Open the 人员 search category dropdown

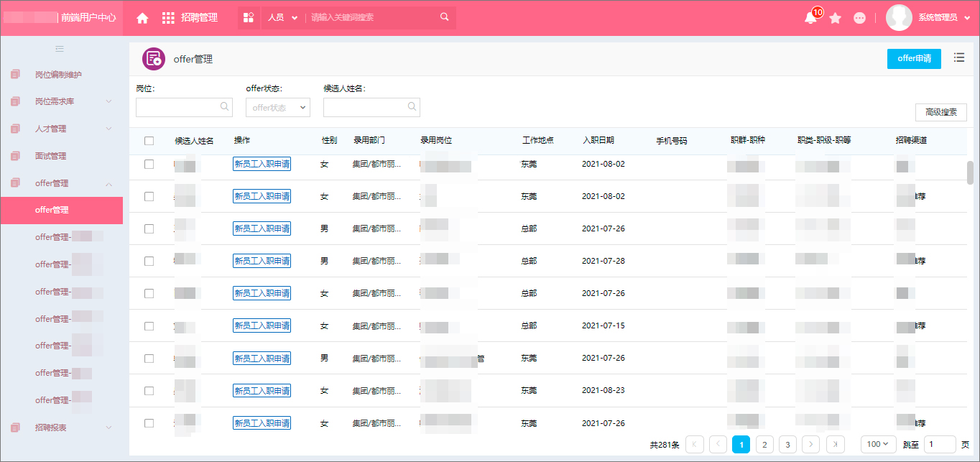[282, 18]
